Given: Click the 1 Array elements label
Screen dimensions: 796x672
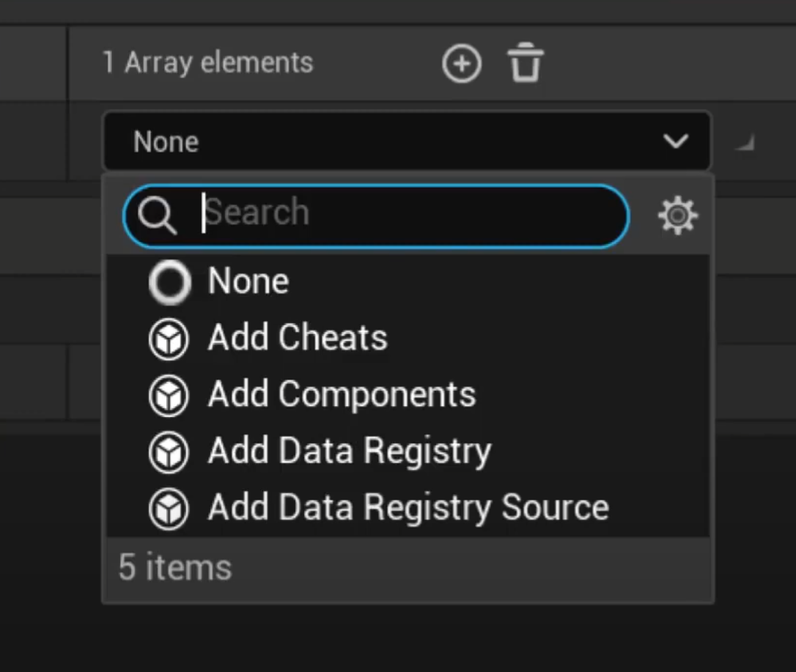Looking at the screenshot, I should pyautogui.click(x=207, y=63).
